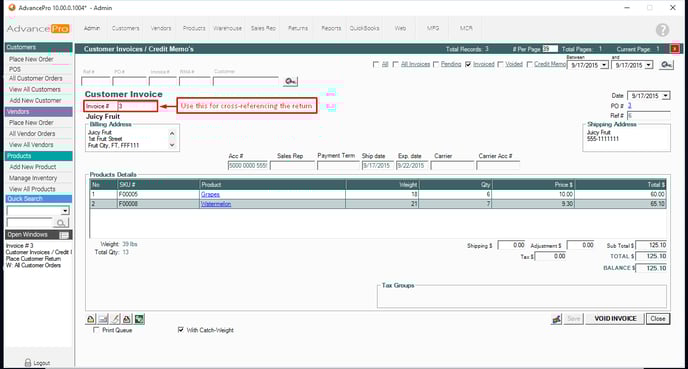
Task: Open All Vendor Orders in sidebar
Action: 32,134
